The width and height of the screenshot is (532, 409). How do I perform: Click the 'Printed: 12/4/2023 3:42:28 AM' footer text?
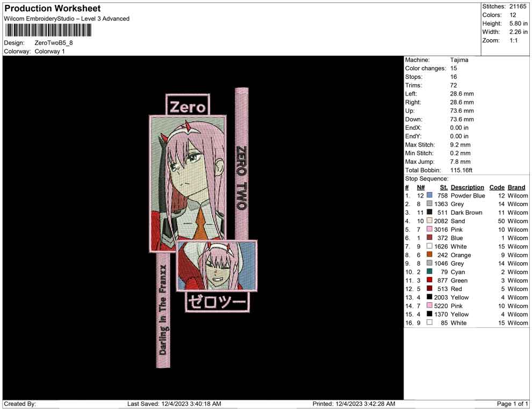pos(354,404)
